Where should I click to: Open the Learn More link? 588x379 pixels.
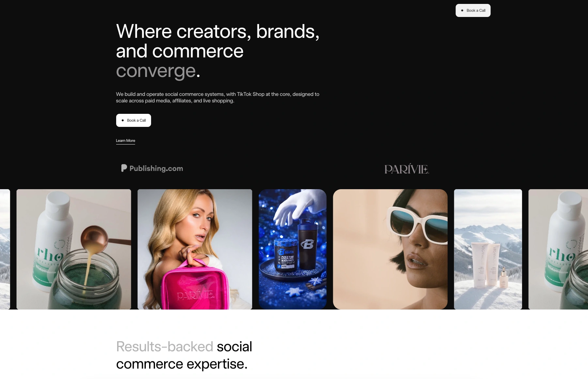click(x=125, y=141)
